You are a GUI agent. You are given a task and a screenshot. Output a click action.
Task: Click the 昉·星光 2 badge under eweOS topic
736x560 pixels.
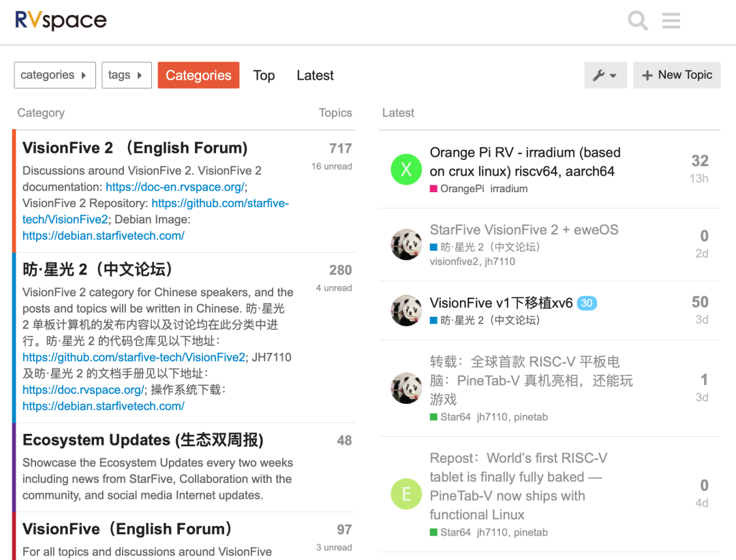point(485,247)
